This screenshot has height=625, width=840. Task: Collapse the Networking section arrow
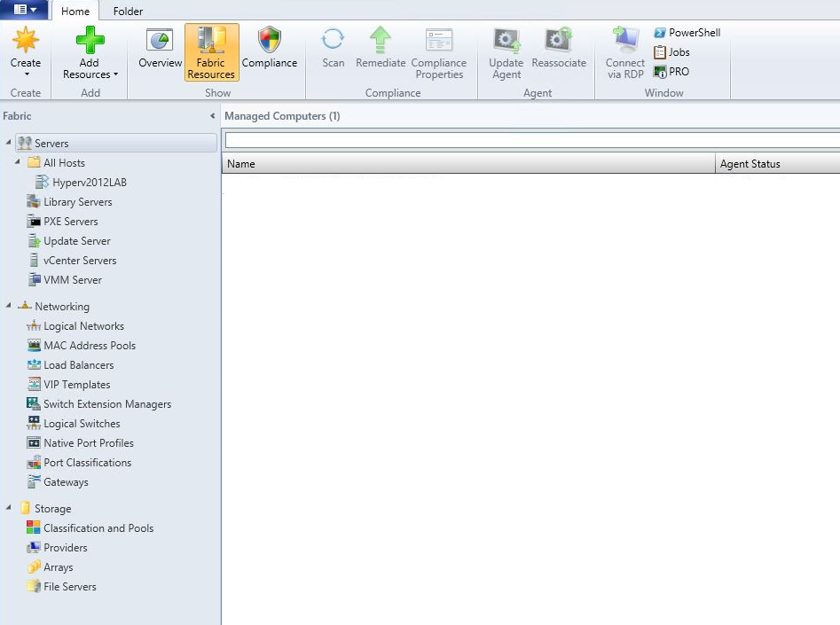9,306
